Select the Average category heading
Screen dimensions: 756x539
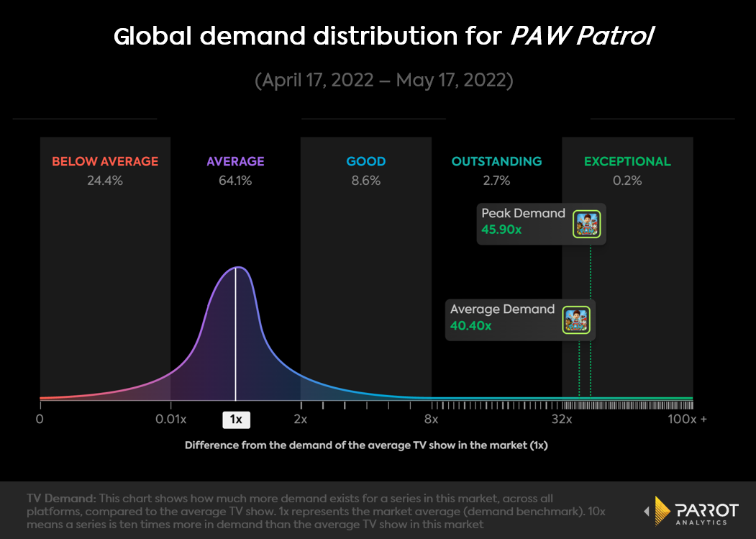point(235,161)
